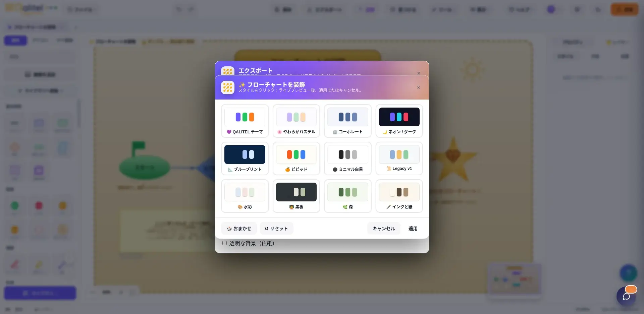
Task: Click the おまかせ random button
Action: tap(239, 229)
